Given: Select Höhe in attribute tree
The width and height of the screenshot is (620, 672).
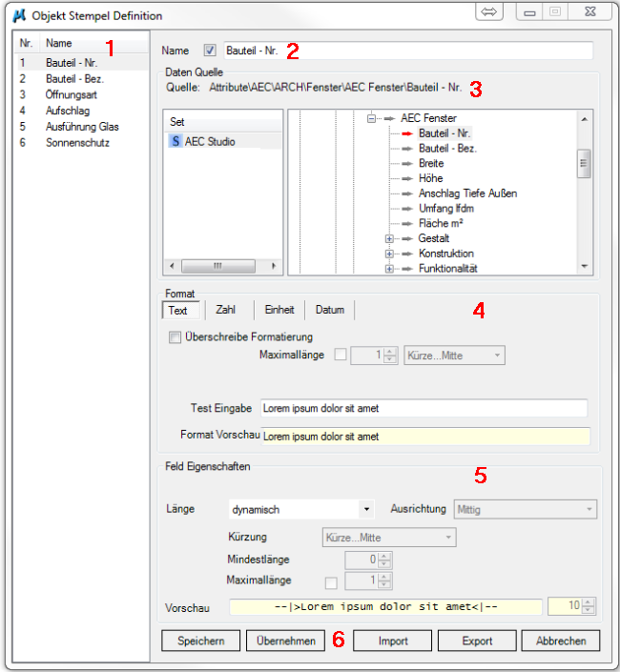Looking at the screenshot, I should (x=430, y=178).
